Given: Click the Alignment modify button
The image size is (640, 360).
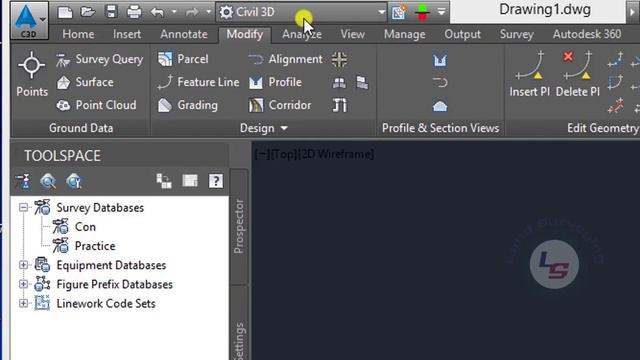Looking at the screenshot, I should (285, 60).
